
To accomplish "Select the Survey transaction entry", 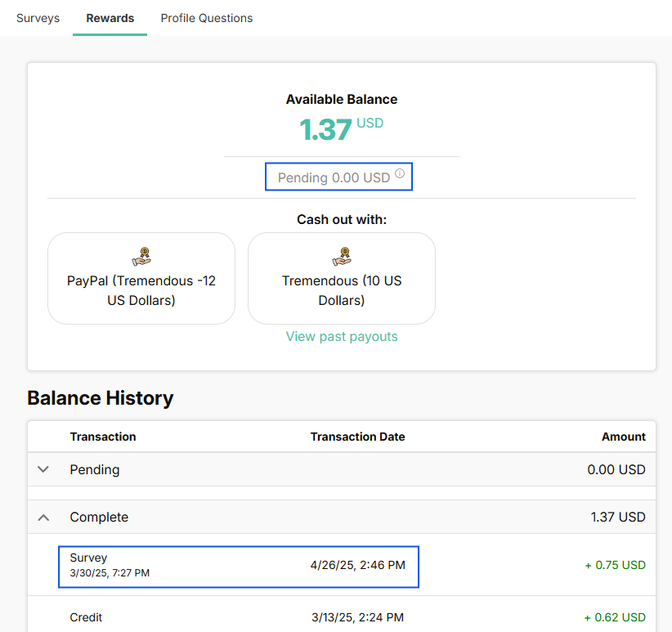I will pyautogui.click(x=88, y=558).
